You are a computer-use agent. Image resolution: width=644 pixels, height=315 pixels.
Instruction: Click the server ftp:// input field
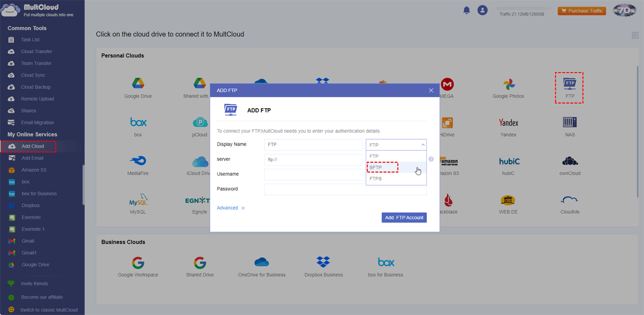pos(313,160)
